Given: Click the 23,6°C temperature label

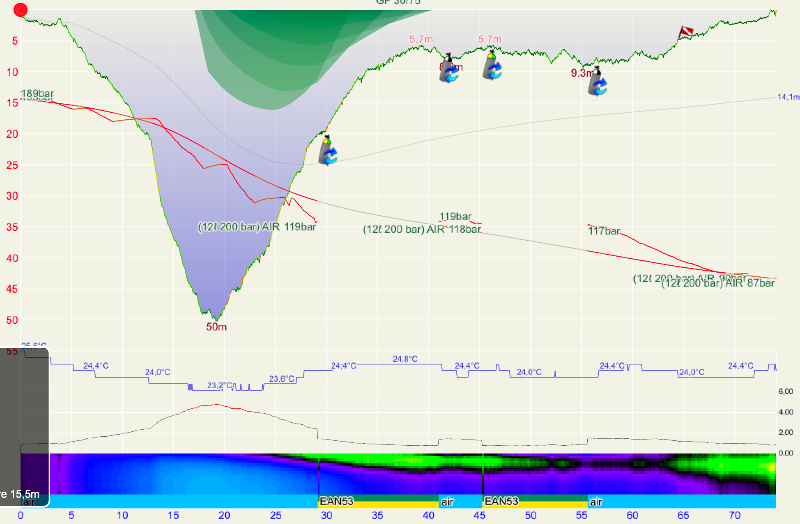Looking at the screenshot, I should [x=282, y=379].
